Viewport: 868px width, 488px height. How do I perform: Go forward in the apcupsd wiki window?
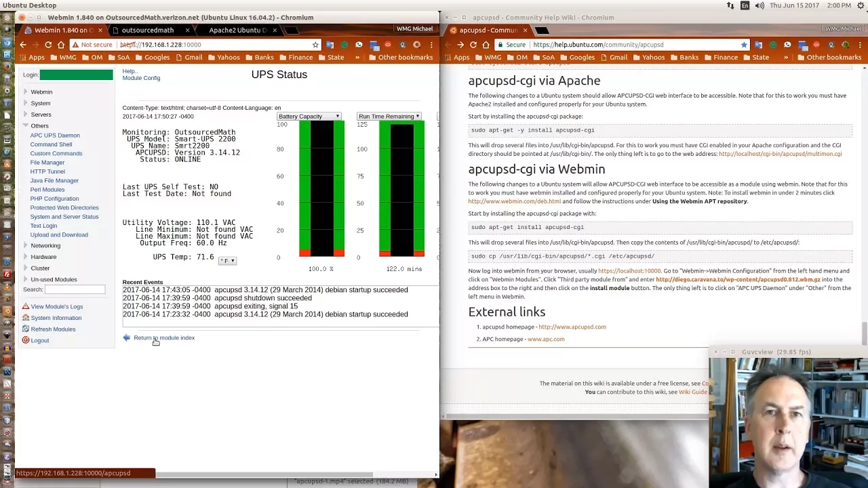point(460,45)
